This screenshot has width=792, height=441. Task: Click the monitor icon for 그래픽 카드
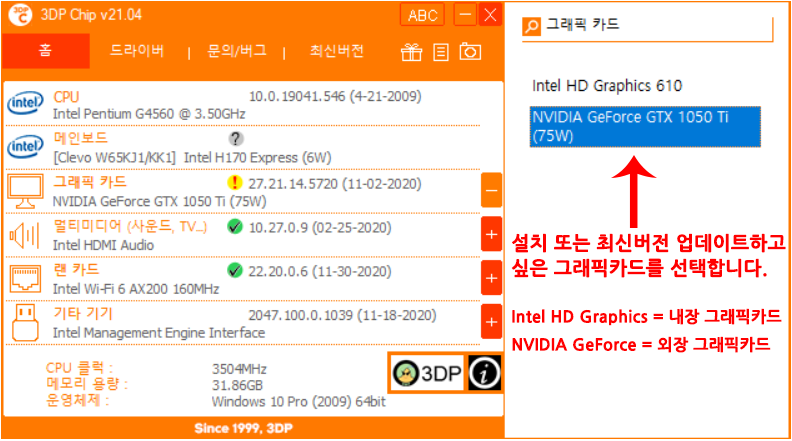tap(25, 191)
